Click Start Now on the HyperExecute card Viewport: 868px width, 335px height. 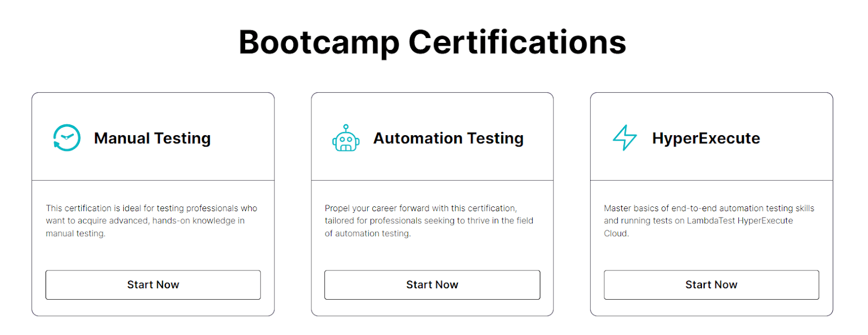point(711,285)
